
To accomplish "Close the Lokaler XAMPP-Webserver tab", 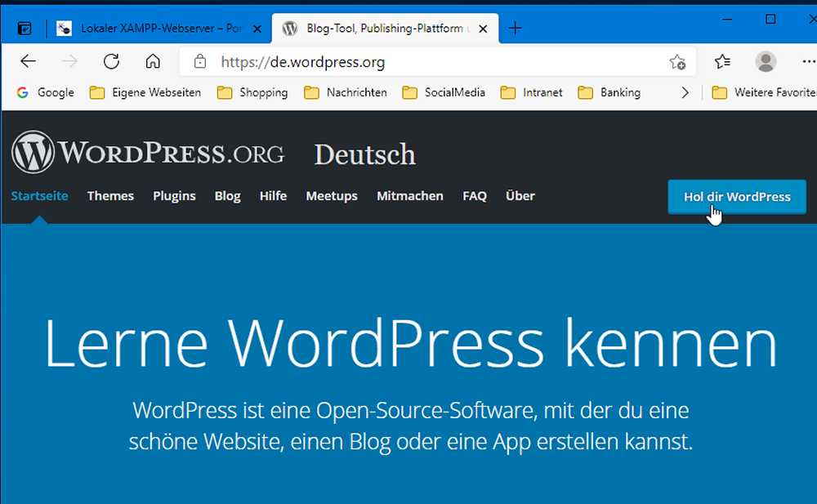I will click(x=257, y=29).
